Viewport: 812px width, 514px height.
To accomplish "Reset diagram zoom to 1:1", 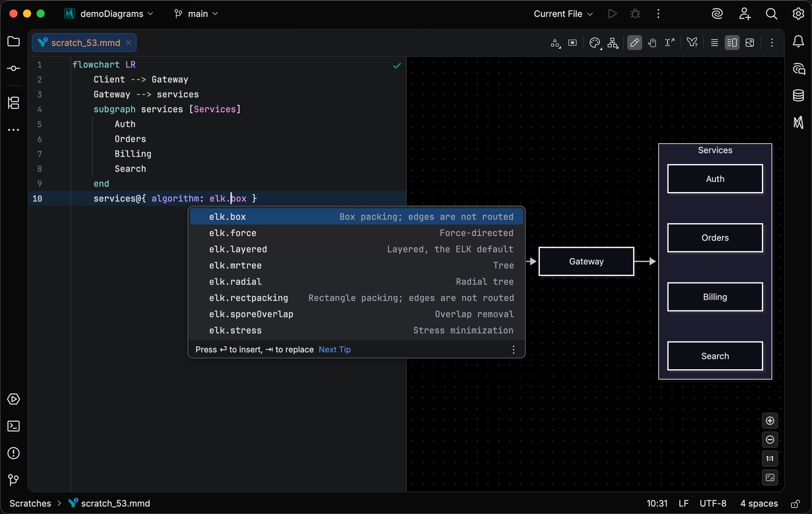I will coord(770,459).
